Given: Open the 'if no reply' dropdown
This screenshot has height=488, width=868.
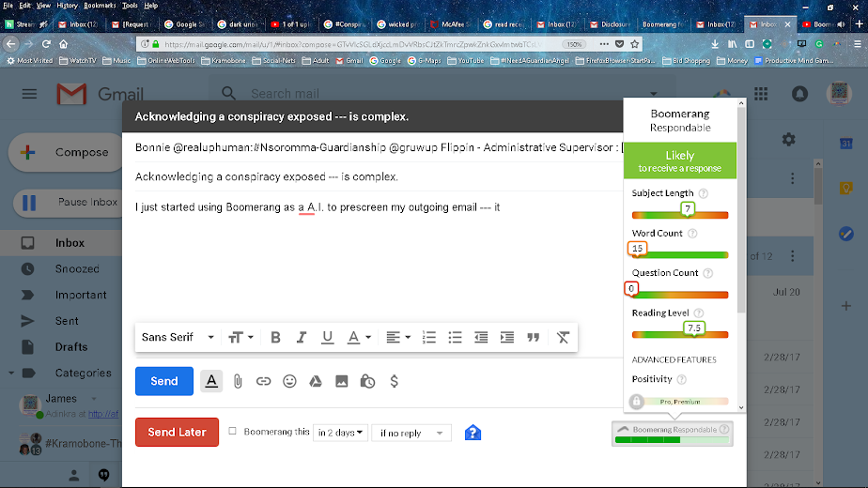Looking at the screenshot, I should coord(411,433).
